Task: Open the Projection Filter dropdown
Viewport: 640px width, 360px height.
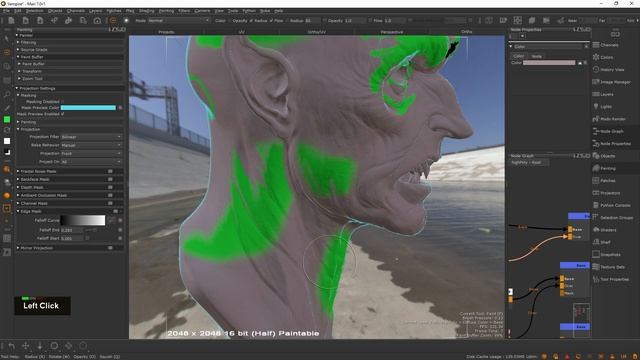Action: click(91, 137)
